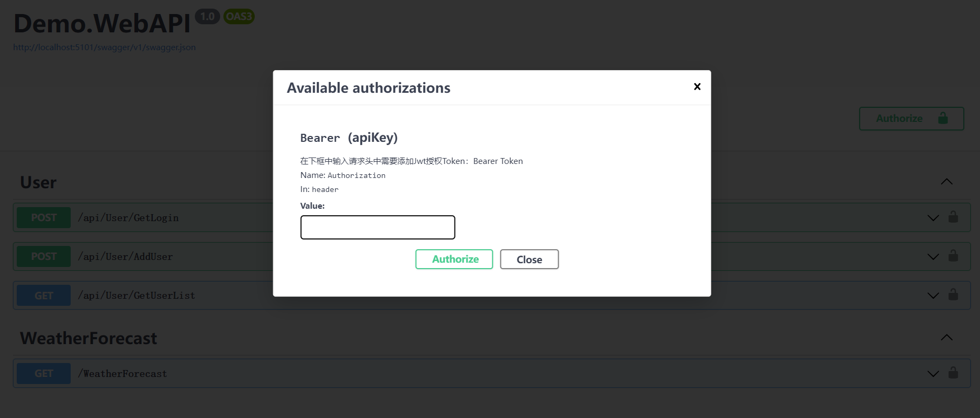This screenshot has height=418, width=980.
Task: Click the /api/User/GetUserList path text
Action: (x=137, y=296)
